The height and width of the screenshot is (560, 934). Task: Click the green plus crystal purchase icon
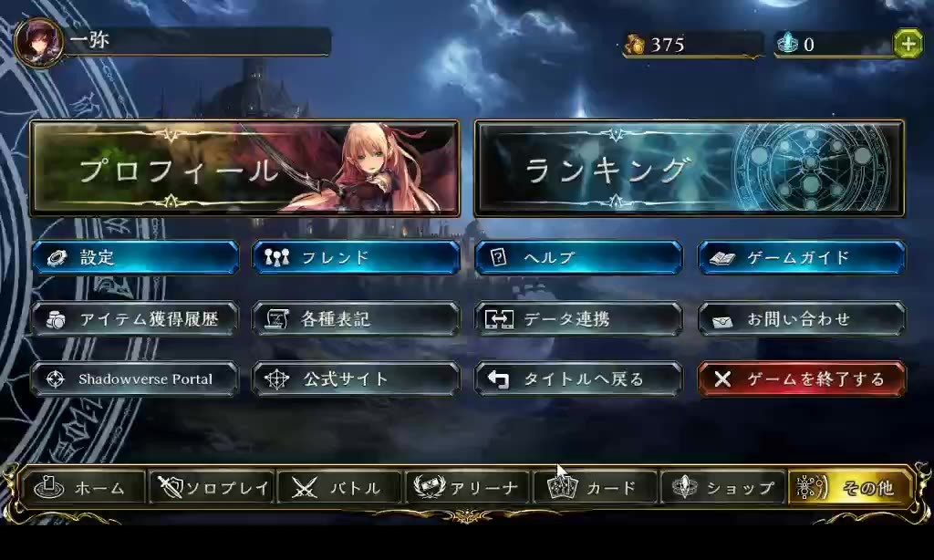(x=908, y=44)
